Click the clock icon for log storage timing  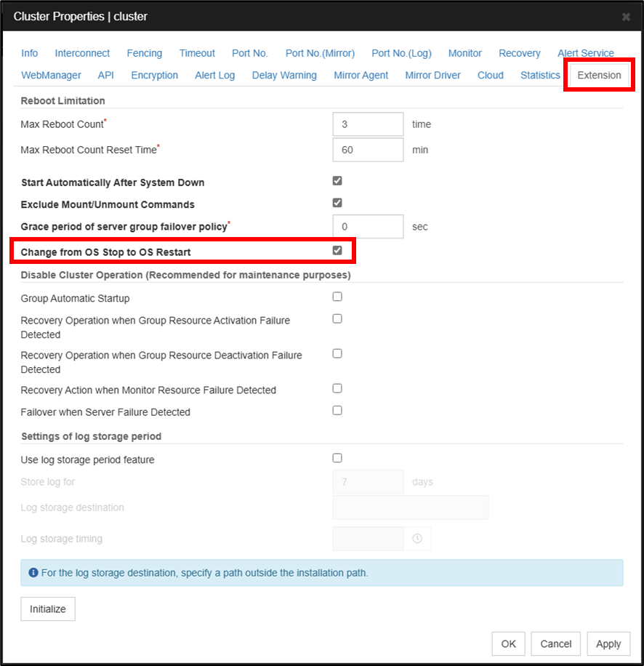[x=417, y=539]
